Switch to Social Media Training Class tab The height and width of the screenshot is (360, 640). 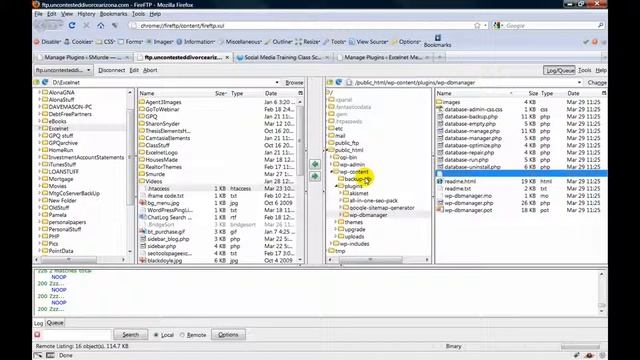pos(282,58)
